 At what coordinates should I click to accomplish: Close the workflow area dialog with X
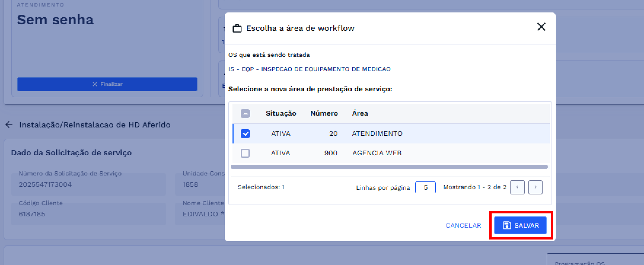[x=541, y=27]
